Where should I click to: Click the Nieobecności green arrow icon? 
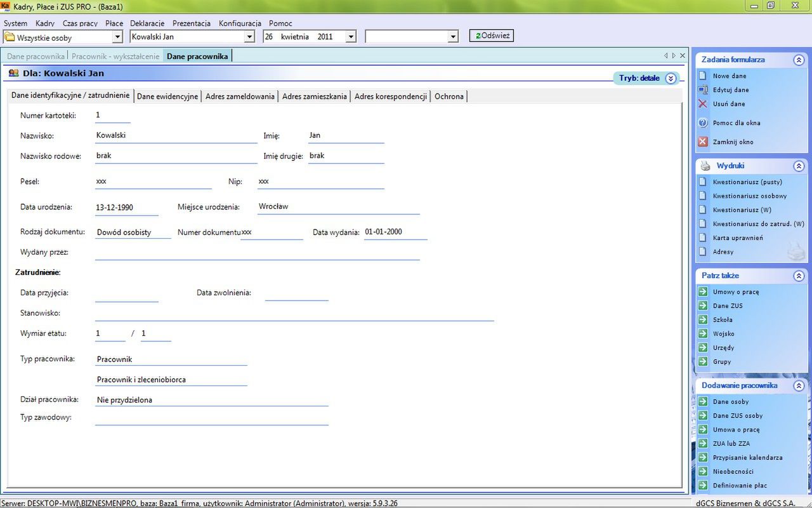pos(703,471)
